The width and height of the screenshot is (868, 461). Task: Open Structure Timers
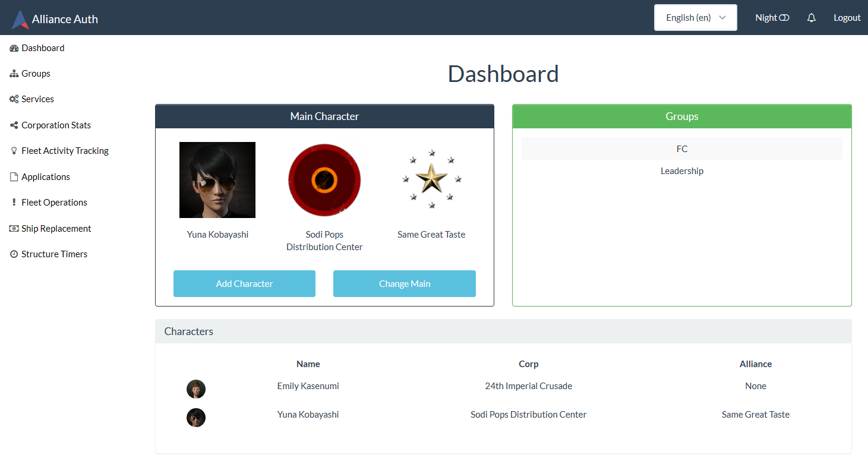53,254
